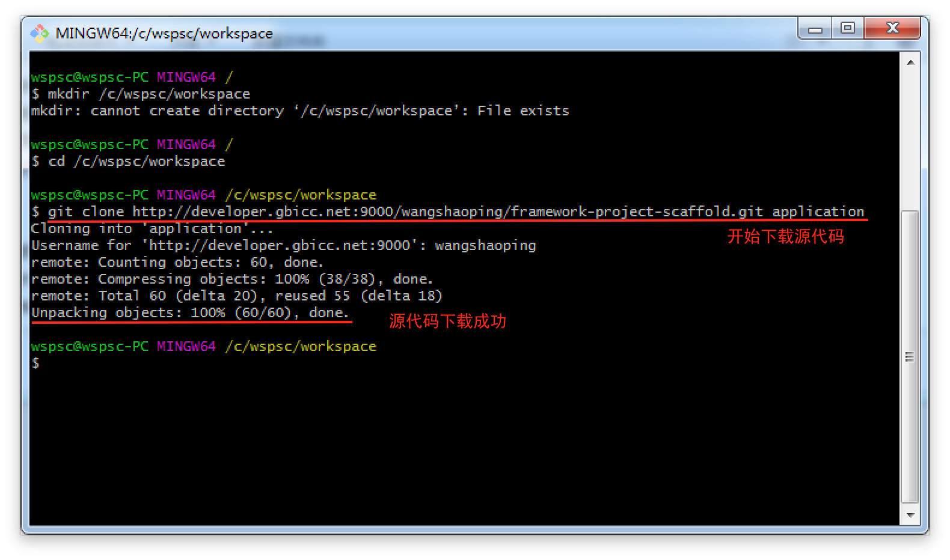Click the red annotation '开始下载源代码'

point(785,237)
